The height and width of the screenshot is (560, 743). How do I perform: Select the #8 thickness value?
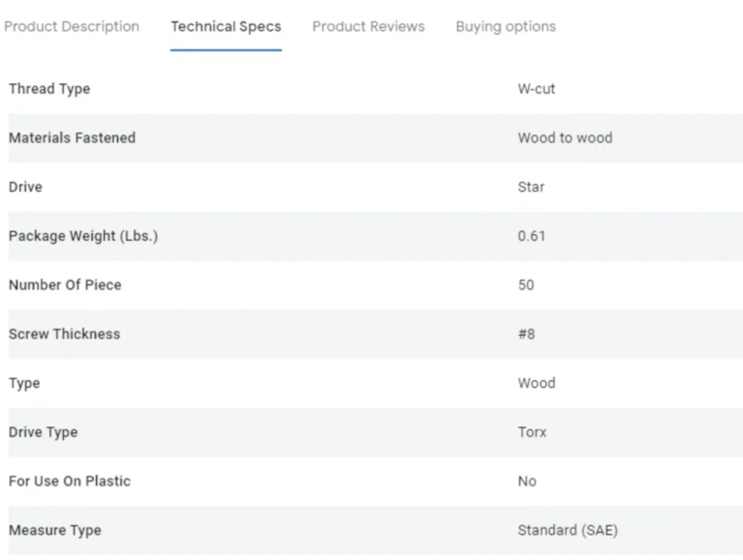pos(526,334)
